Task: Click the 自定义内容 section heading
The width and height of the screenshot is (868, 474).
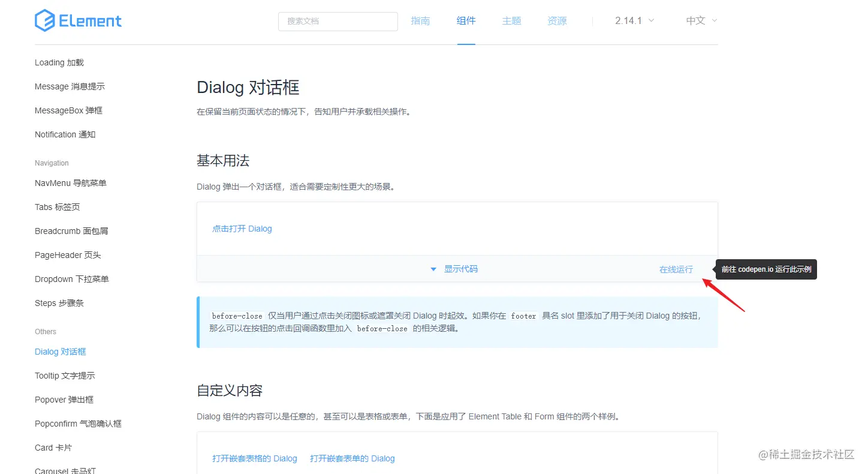Action: [x=230, y=391]
